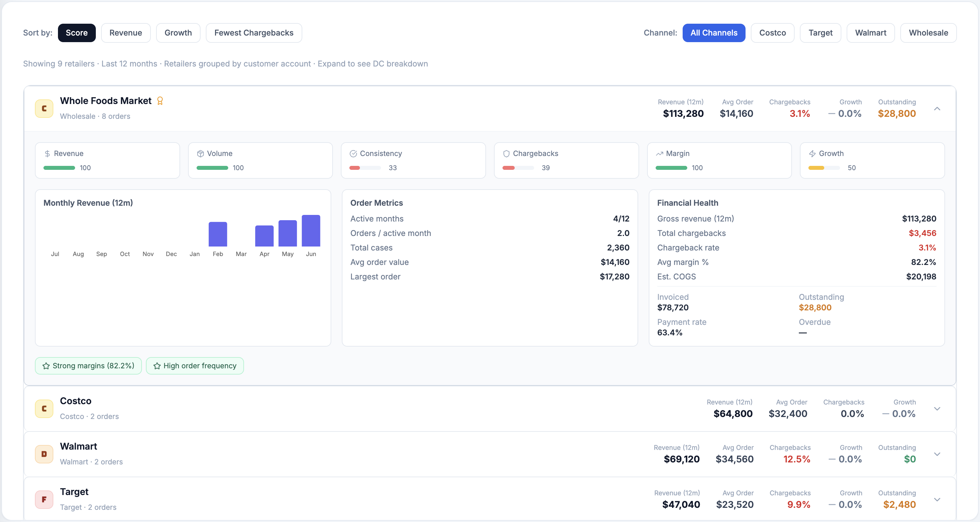Viewport: 980px width, 522px height.
Task: Filter by the Walmart channel
Action: tap(871, 33)
